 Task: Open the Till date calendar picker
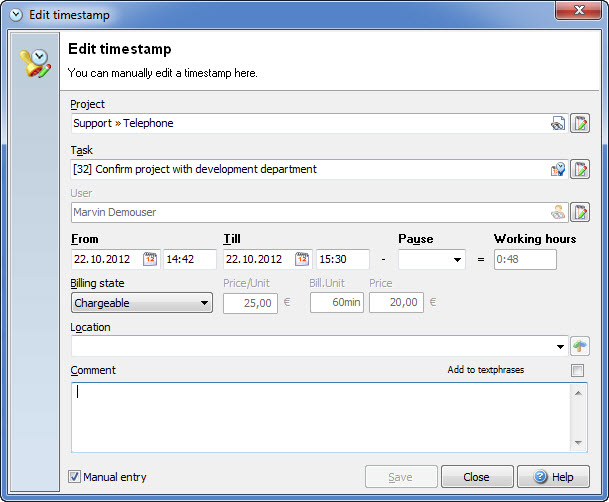pyautogui.click(x=302, y=259)
